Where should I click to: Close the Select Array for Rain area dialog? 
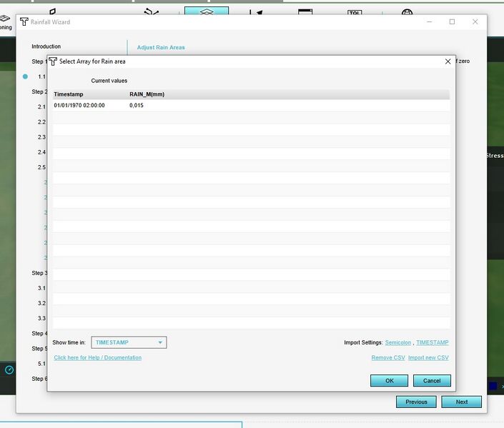448,61
